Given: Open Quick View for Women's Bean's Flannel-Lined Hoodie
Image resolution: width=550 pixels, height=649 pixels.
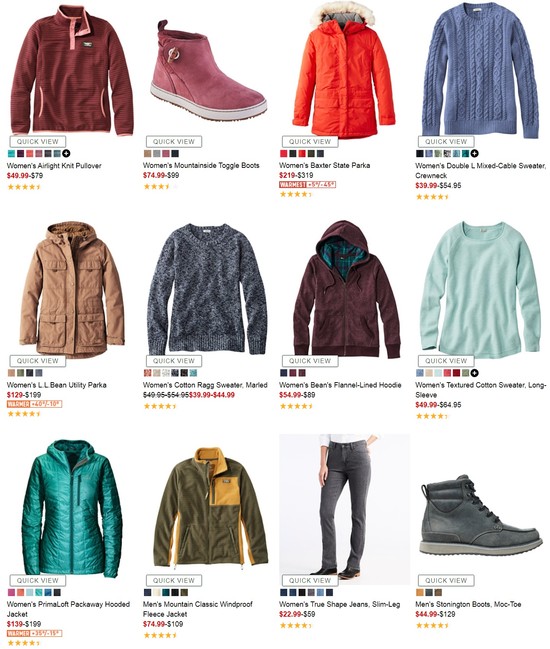Looking at the screenshot, I should click(310, 361).
